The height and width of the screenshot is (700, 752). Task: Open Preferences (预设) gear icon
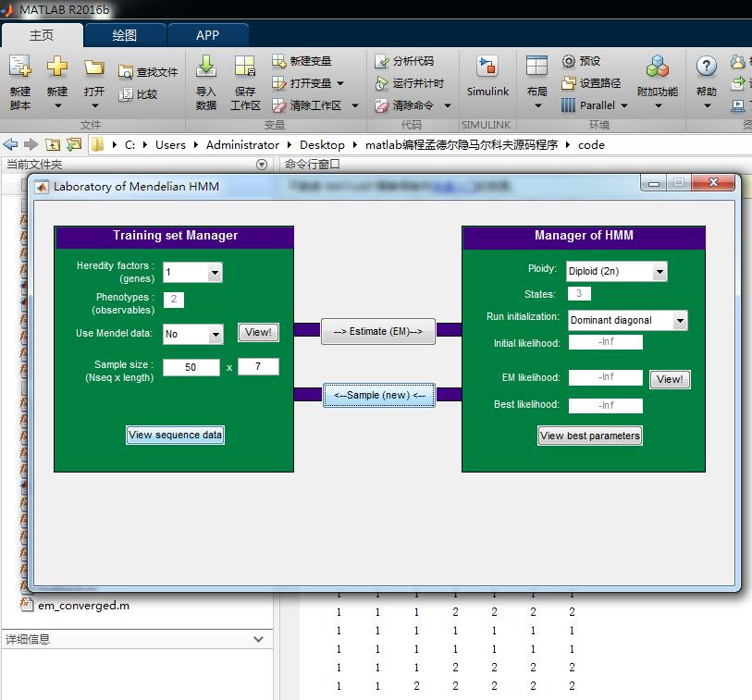coord(568,61)
